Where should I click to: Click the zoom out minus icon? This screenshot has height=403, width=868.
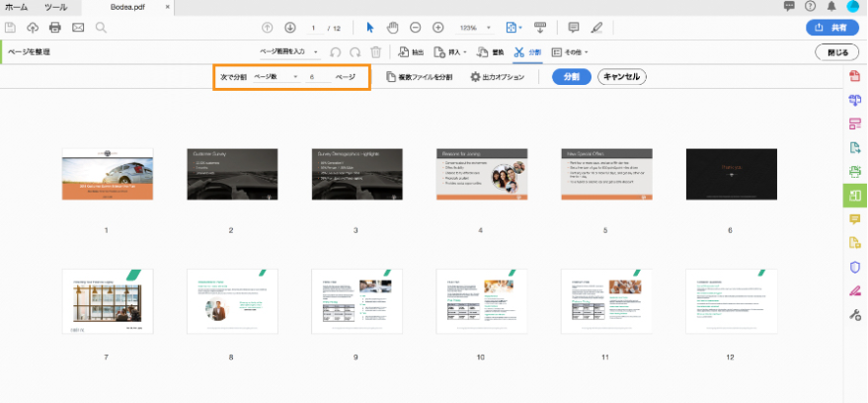(415, 27)
